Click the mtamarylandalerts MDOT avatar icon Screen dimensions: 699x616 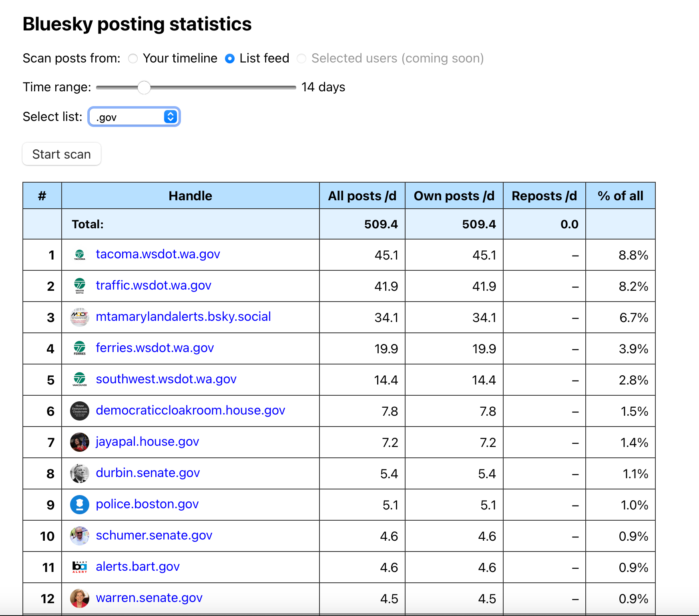pyautogui.click(x=80, y=317)
